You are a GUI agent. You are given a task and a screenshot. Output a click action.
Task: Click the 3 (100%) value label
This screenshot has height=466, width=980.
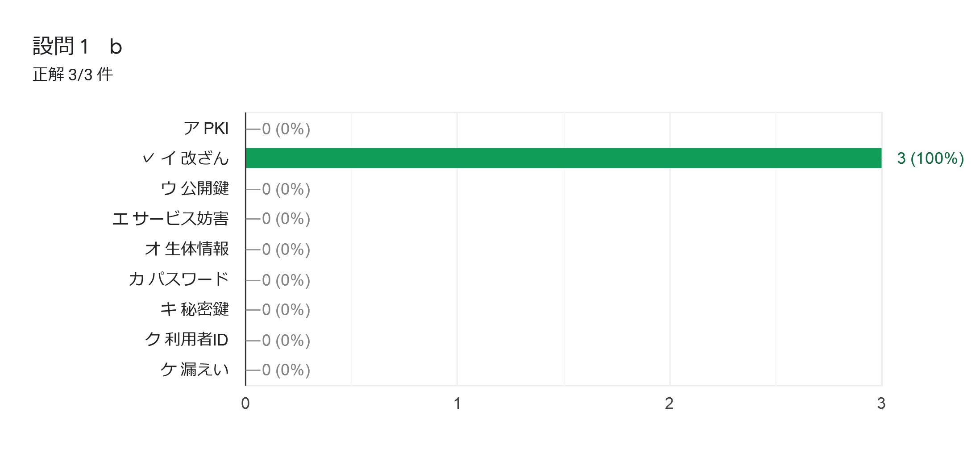pyautogui.click(x=930, y=158)
